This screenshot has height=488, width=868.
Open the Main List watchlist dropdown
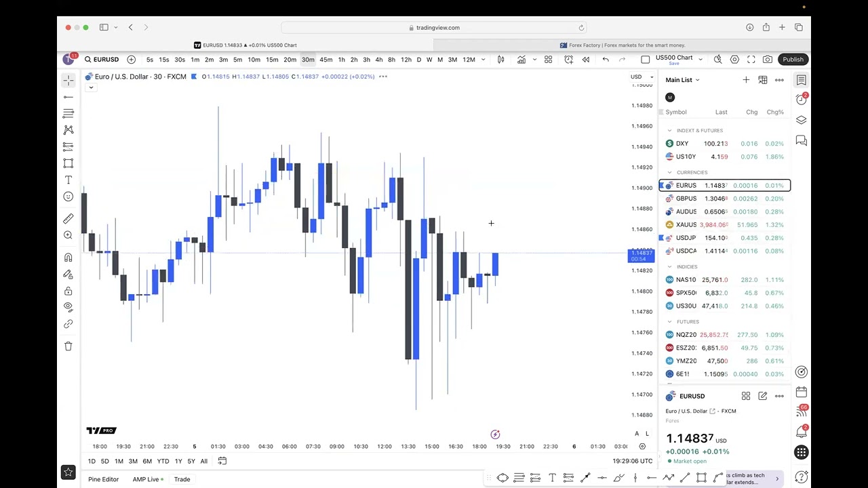682,80
